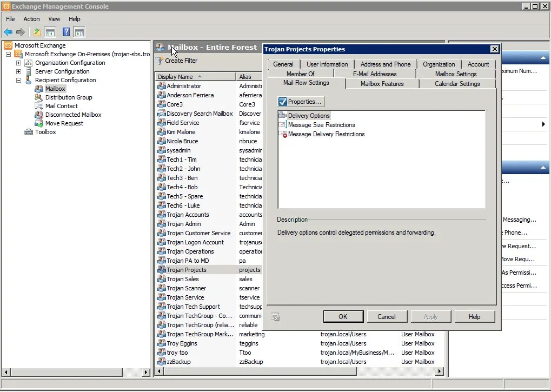
Task: Open the File menu
Action: click(x=10, y=19)
